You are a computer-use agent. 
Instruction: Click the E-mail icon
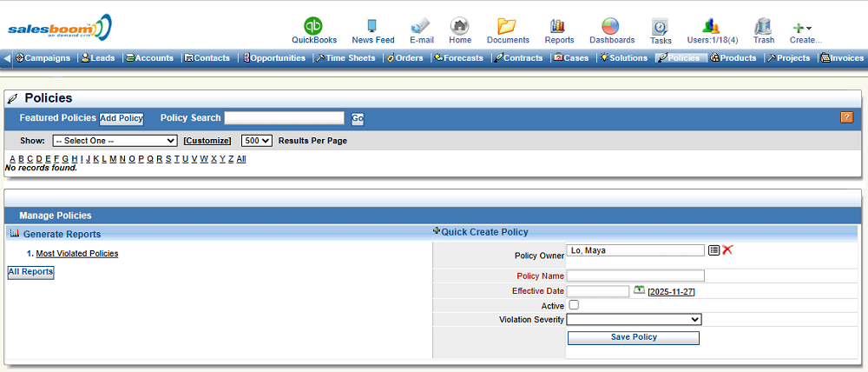[421, 25]
